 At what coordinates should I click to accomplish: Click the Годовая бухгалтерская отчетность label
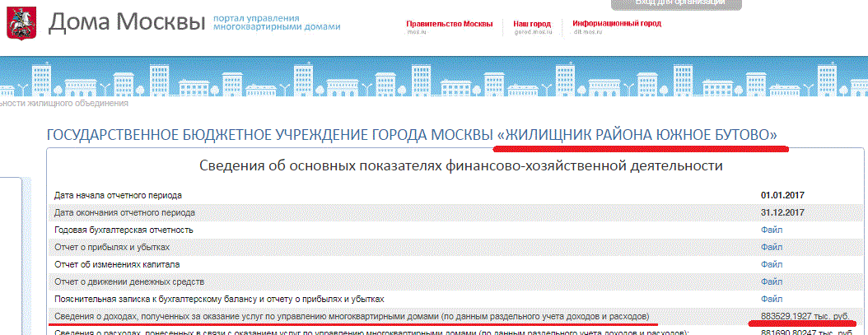(124, 230)
